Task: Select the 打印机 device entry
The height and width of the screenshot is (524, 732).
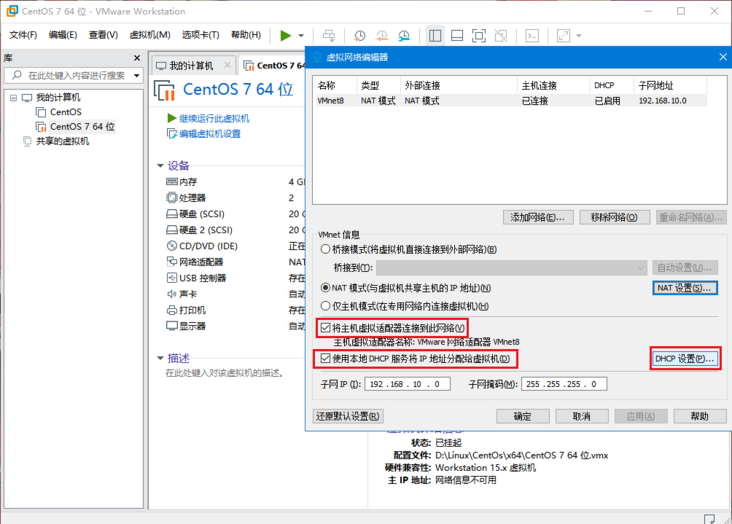Action: coord(192,310)
